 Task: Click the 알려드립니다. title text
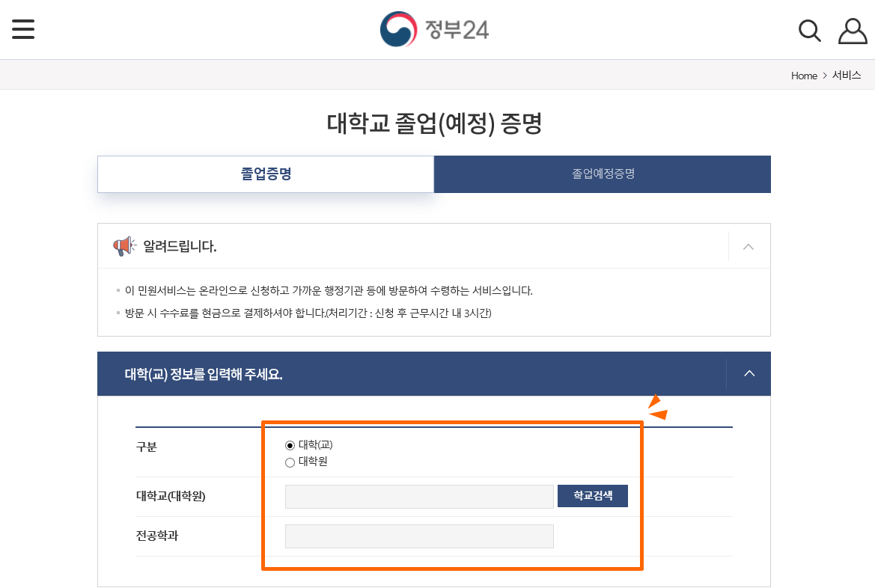pyautogui.click(x=180, y=246)
